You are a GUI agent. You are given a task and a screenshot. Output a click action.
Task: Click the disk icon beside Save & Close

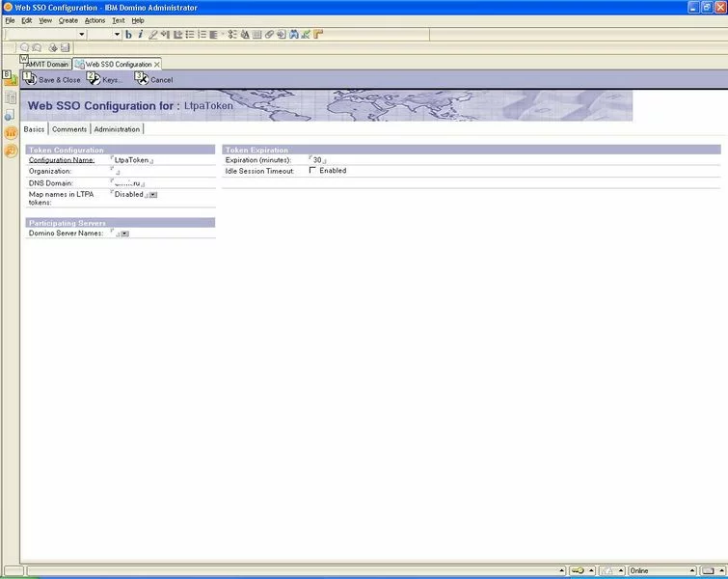click(30, 79)
